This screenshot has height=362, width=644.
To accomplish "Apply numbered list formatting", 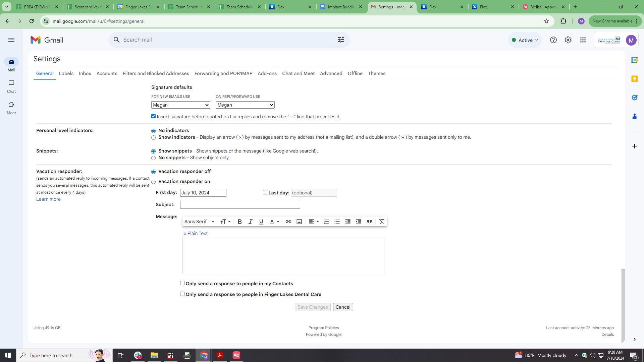I will [326, 222].
